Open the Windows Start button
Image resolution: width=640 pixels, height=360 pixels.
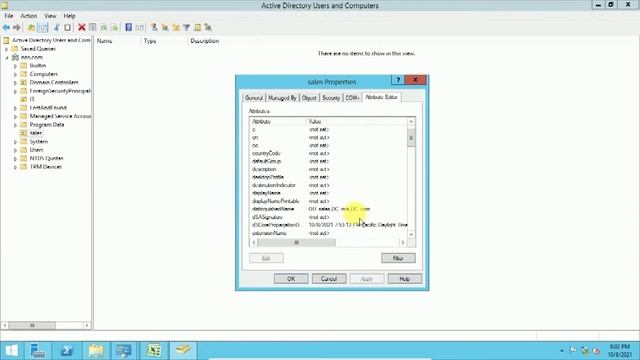coord(11,351)
